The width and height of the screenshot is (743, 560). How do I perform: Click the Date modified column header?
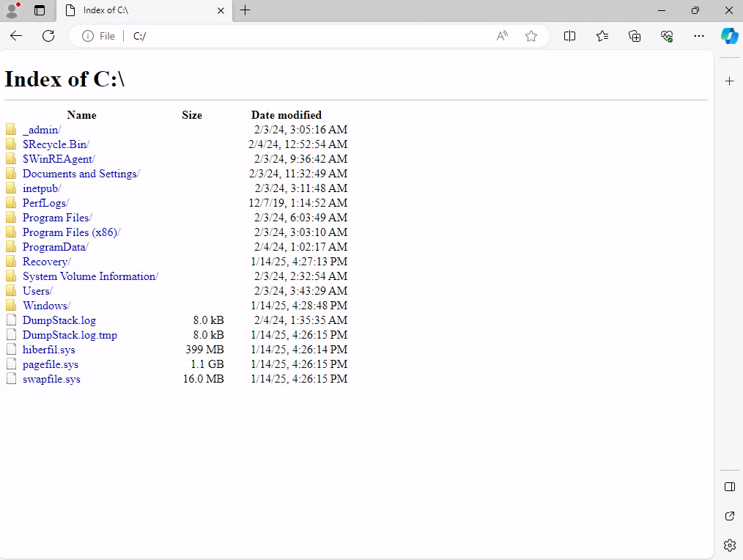287,115
